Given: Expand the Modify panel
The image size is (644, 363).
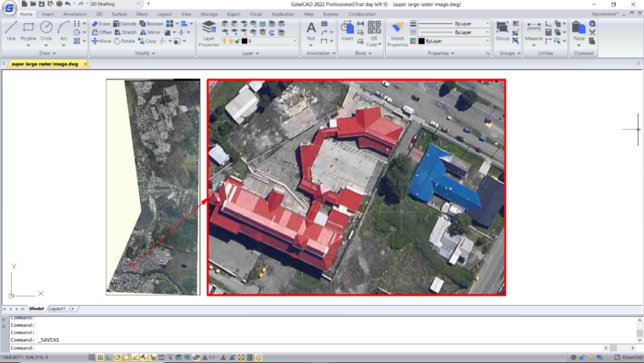Looking at the screenshot, I should point(145,53).
